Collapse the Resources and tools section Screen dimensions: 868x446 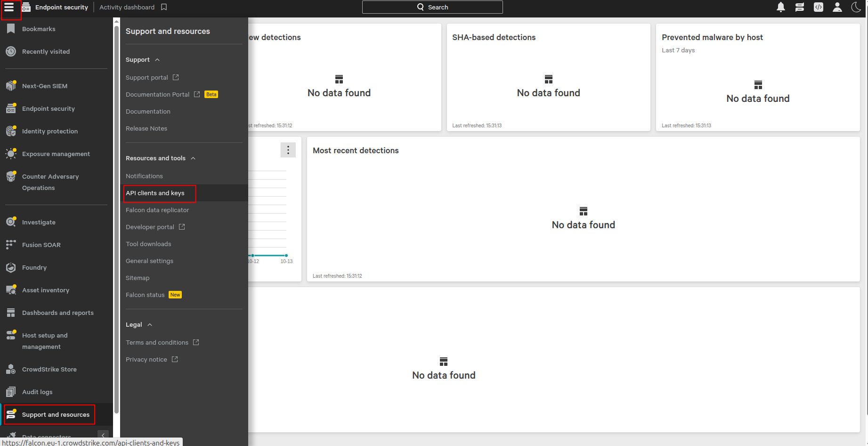coord(193,158)
